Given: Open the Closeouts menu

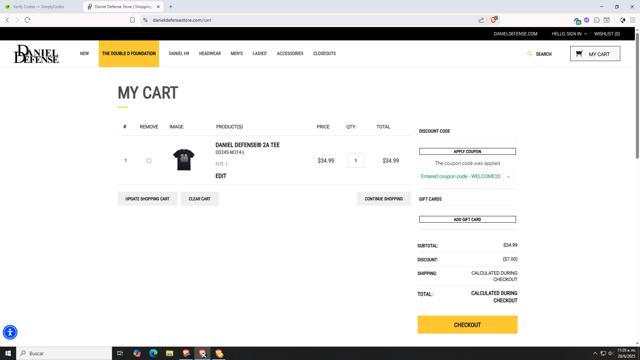Looking at the screenshot, I should tap(324, 53).
